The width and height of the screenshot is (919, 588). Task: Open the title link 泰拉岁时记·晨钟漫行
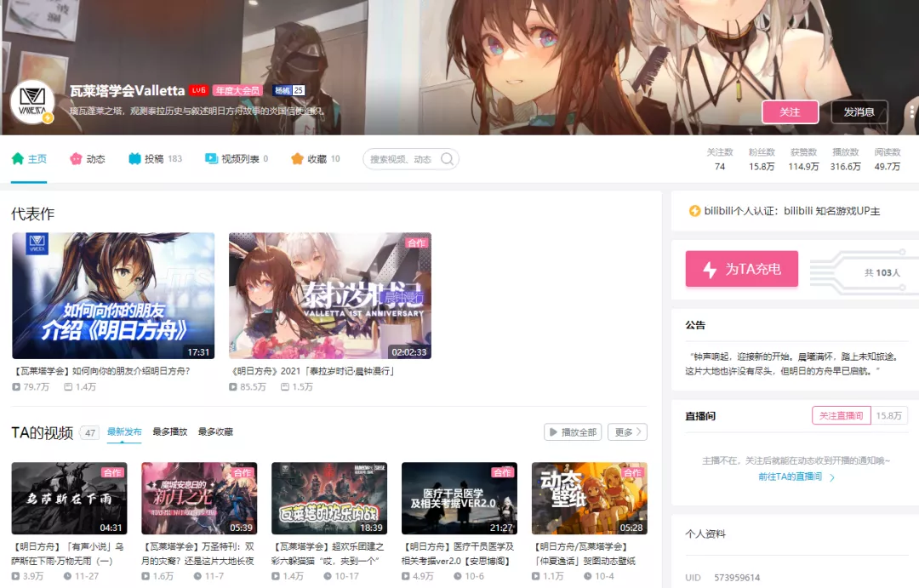pos(313,371)
